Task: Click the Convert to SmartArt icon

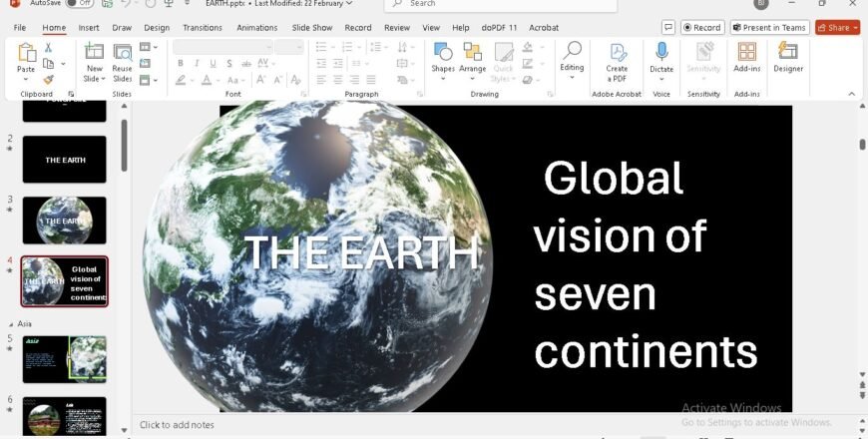Action: point(403,80)
